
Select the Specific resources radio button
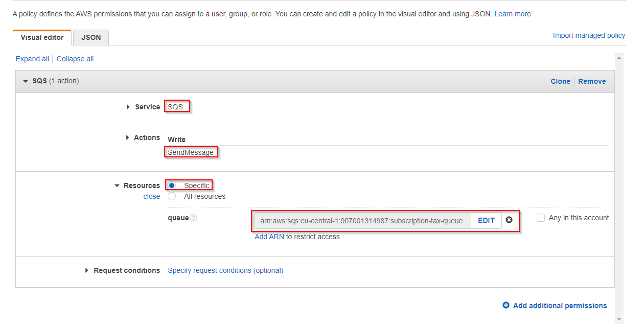(x=172, y=185)
